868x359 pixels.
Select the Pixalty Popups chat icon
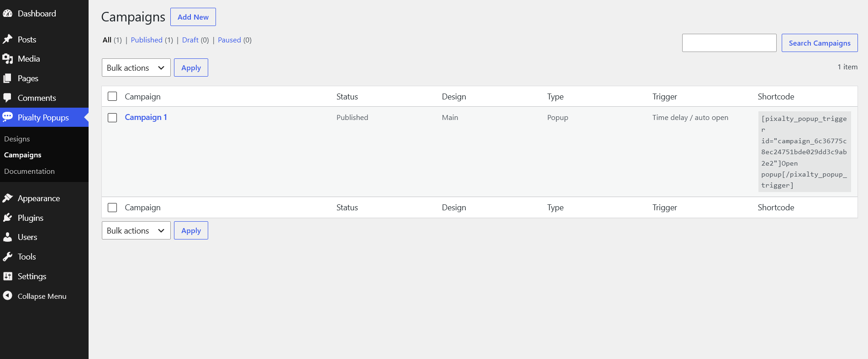tap(8, 117)
